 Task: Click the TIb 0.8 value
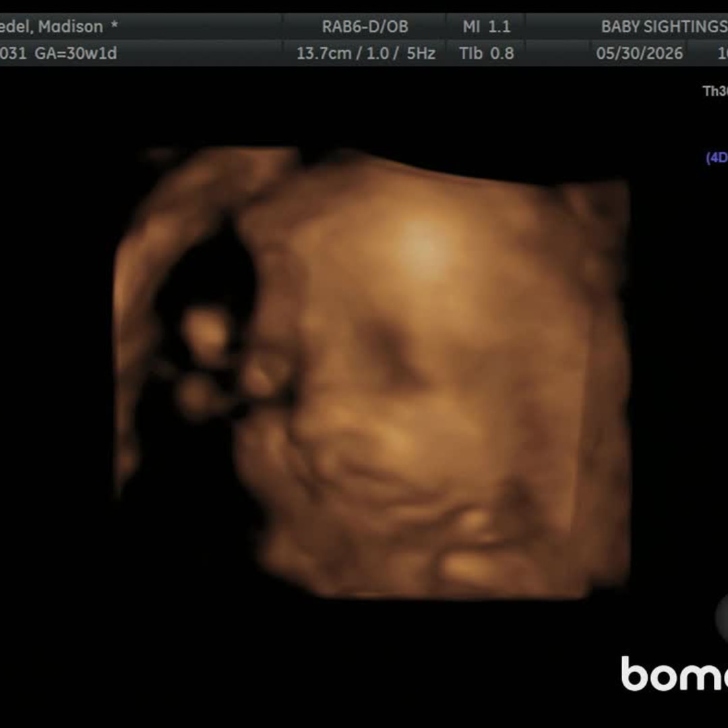point(486,53)
